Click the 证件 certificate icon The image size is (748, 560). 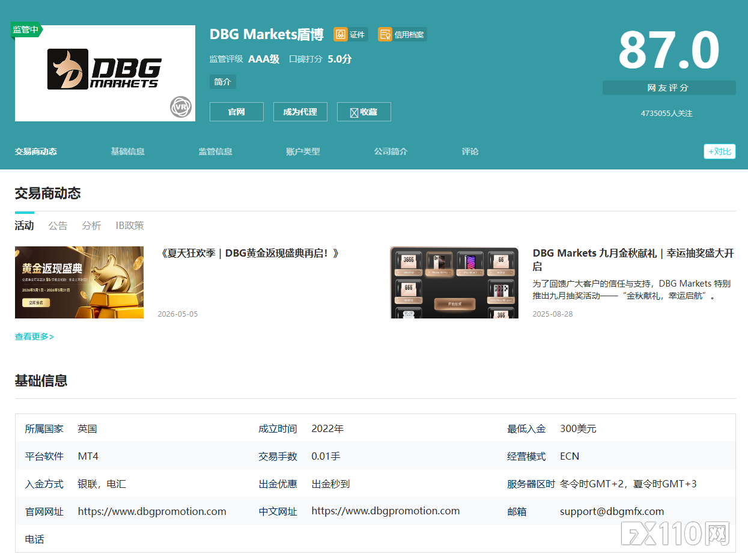(341, 34)
